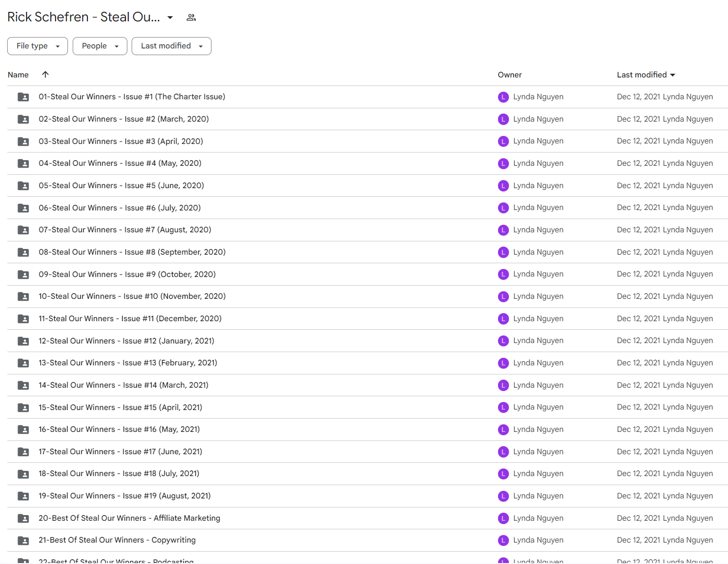This screenshot has height=564, width=728.
Task: Click the folder icon for Issue #19 (August, 2021)
Action: 23,496
